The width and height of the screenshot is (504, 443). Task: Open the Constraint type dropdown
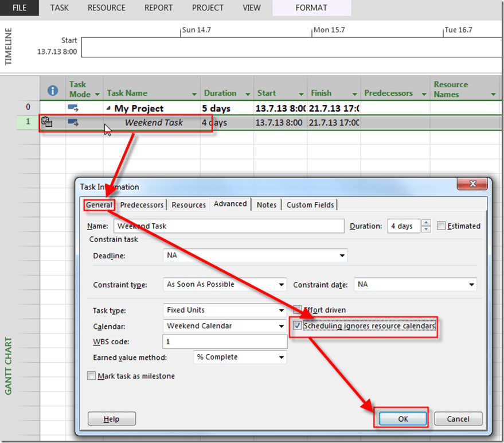[x=281, y=285]
